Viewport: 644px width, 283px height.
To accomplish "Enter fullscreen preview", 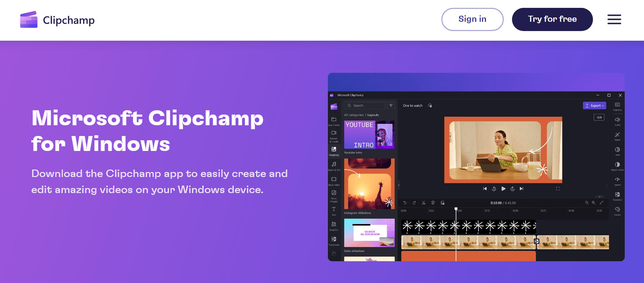I will coord(558,189).
